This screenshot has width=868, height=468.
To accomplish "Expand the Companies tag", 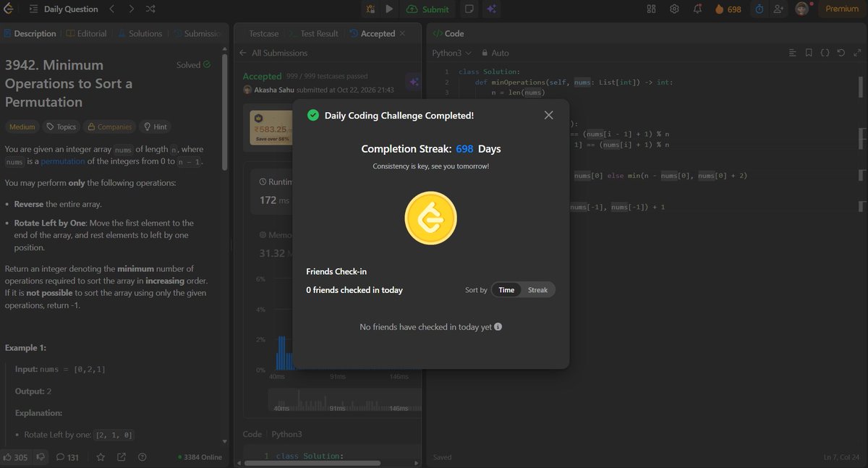I will (x=109, y=127).
